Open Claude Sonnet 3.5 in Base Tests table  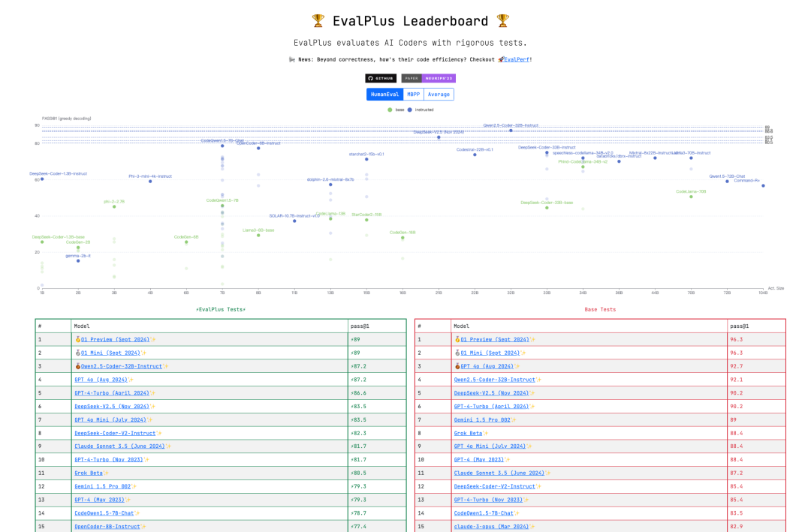499,473
